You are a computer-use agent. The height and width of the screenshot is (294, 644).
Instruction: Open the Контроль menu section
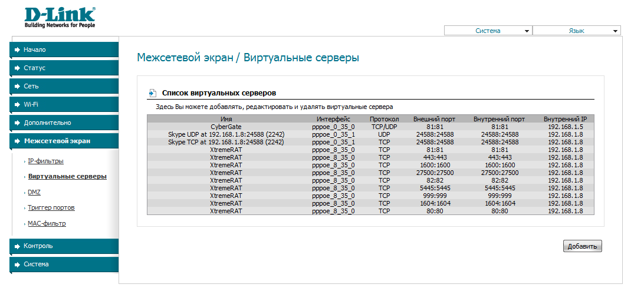64,246
